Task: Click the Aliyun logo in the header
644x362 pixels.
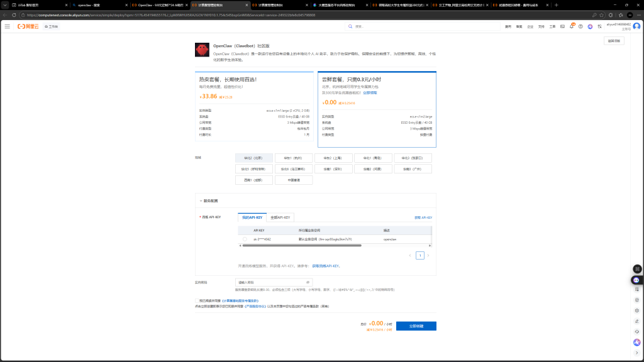Action: click(x=28, y=26)
